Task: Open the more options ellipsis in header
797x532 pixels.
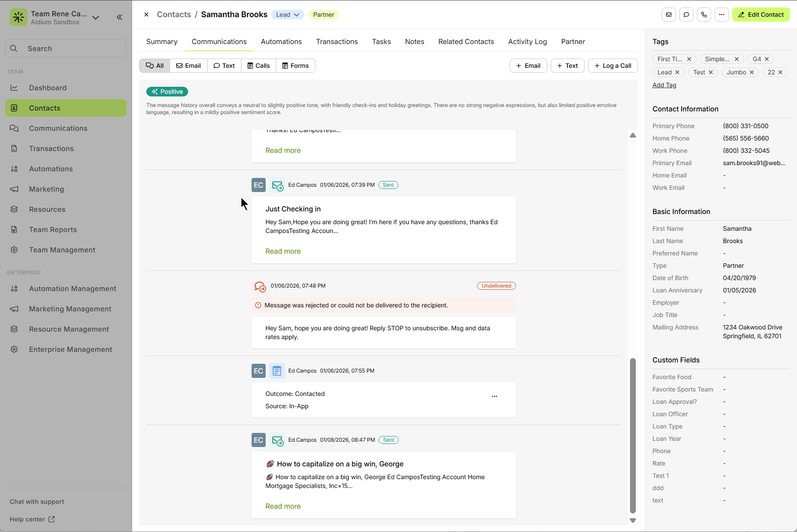Action: (721, 15)
